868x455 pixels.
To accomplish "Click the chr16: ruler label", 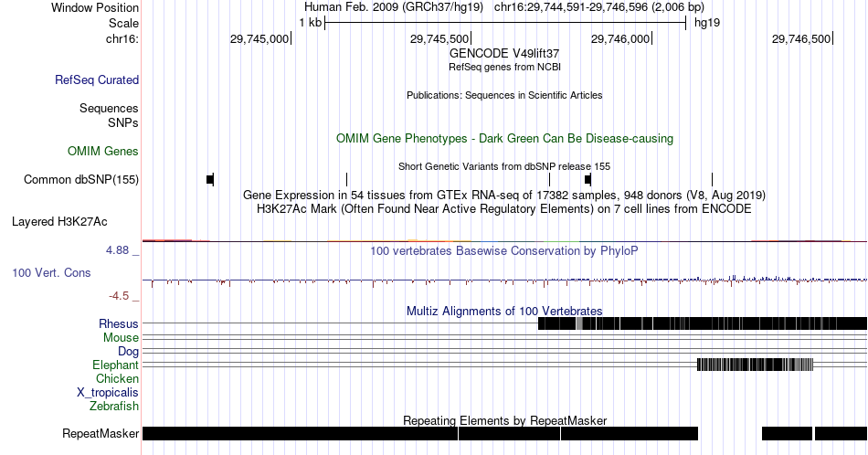I will (122, 38).
